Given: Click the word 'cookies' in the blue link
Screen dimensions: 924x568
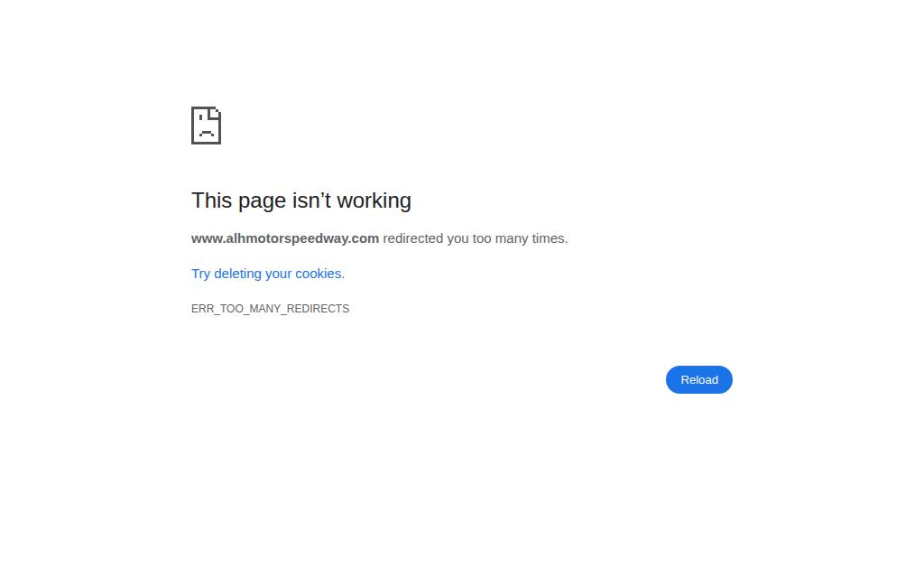Looking at the screenshot, I should click(x=319, y=274).
